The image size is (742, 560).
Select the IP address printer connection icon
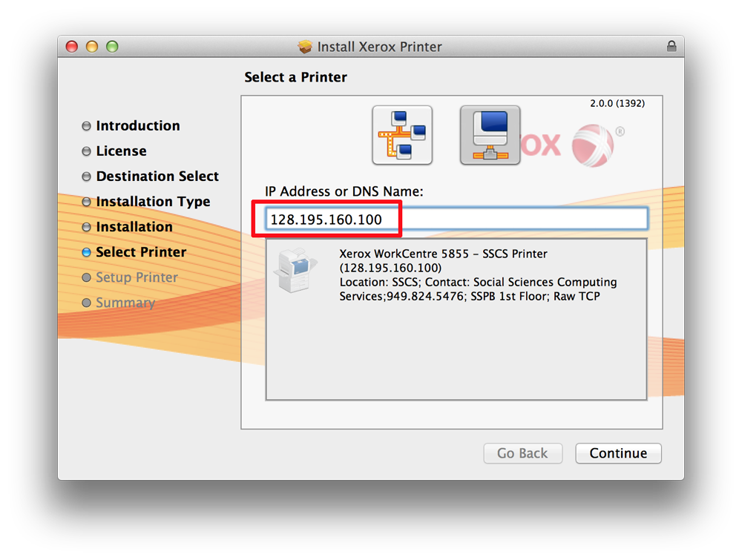click(490, 135)
